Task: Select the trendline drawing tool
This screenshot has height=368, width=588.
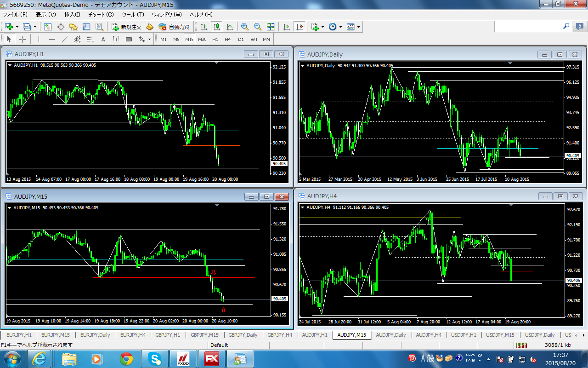Action: [65, 39]
